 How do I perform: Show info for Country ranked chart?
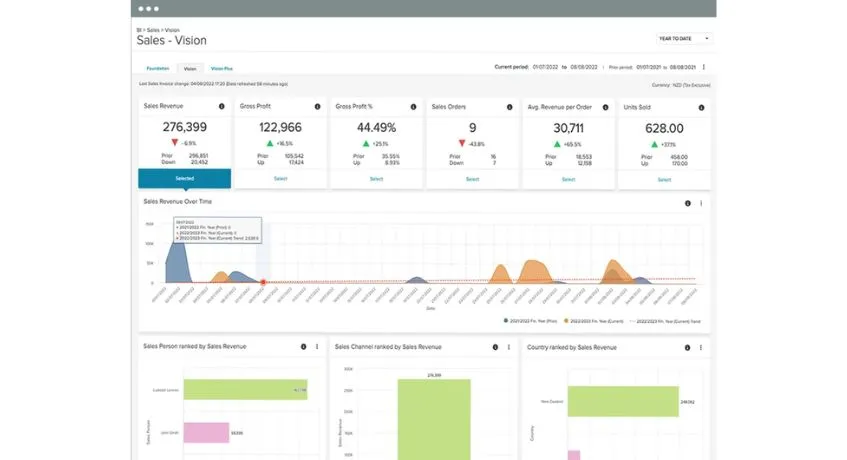pyautogui.click(x=687, y=348)
